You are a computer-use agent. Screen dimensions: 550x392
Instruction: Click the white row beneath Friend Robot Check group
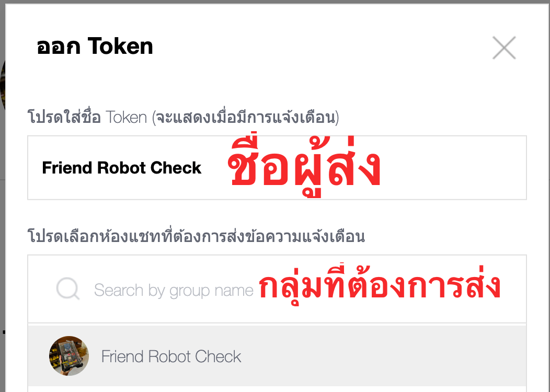click(x=277, y=389)
